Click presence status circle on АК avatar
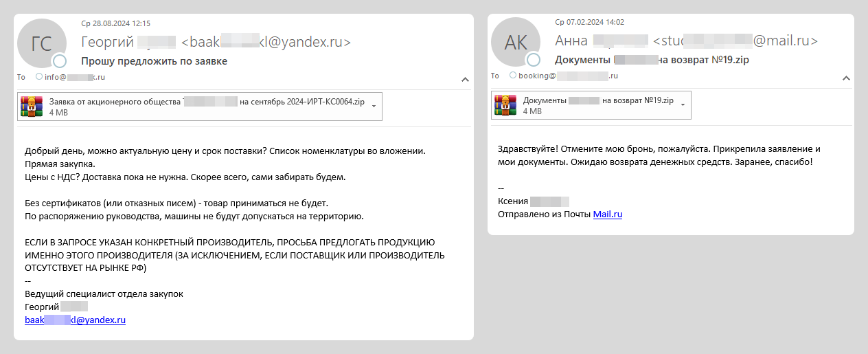 click(x=534, y=60)
